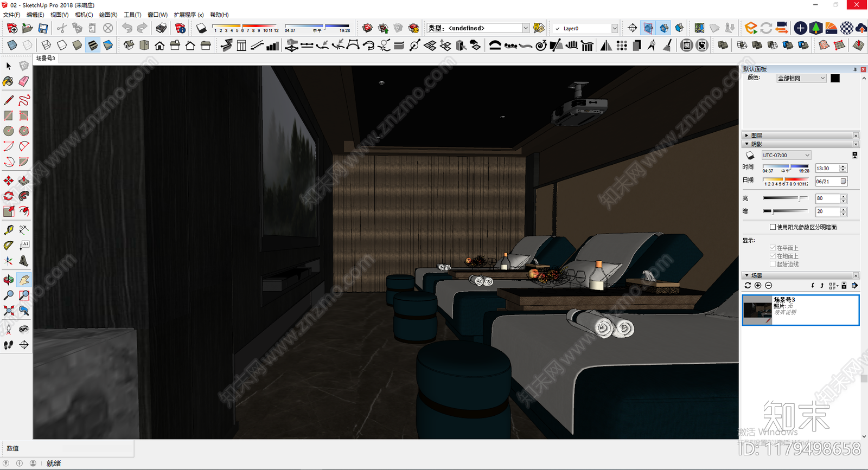Click the Print icon
This screenshot has height=470, width=868.
[x=162, y=28]
